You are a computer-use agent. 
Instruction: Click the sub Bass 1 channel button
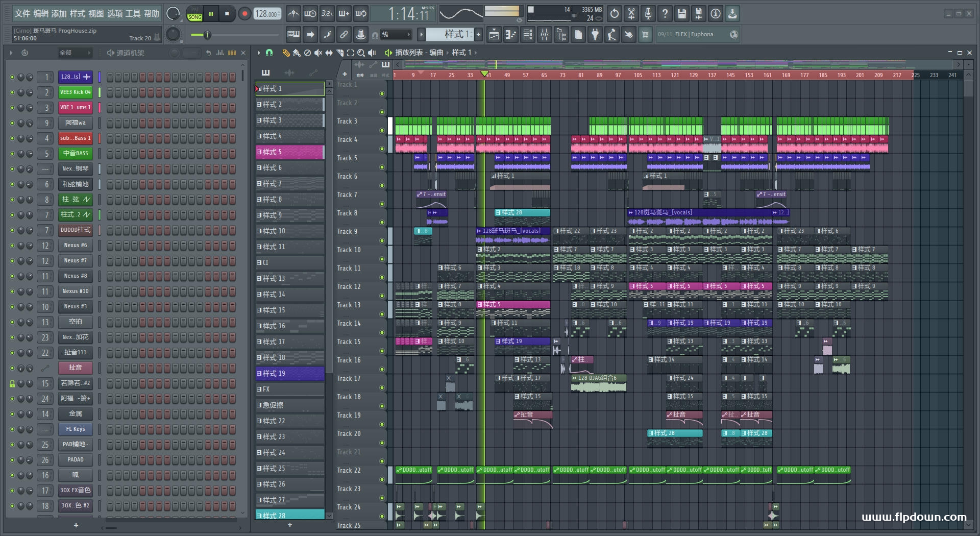click(75, 138)
